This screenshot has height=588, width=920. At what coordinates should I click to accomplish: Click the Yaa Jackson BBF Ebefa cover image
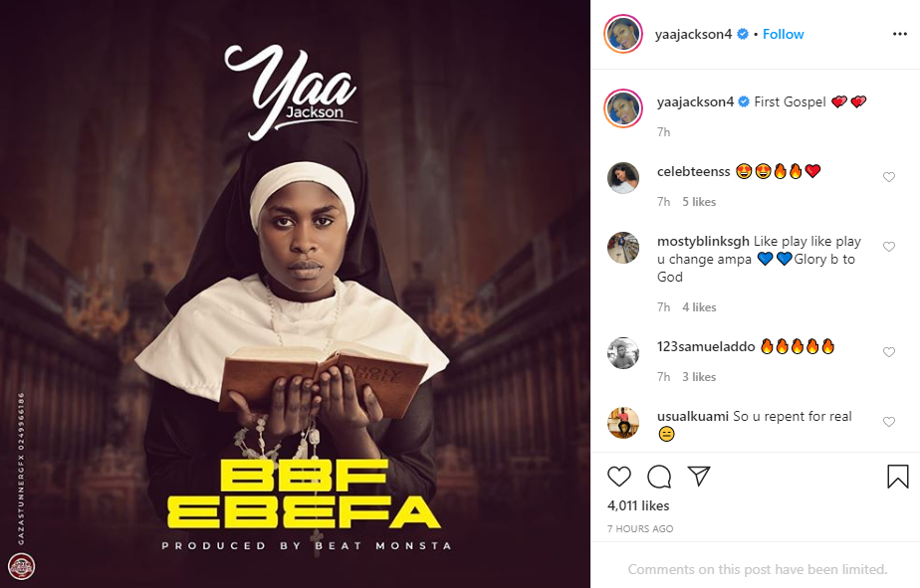(295, 294)
